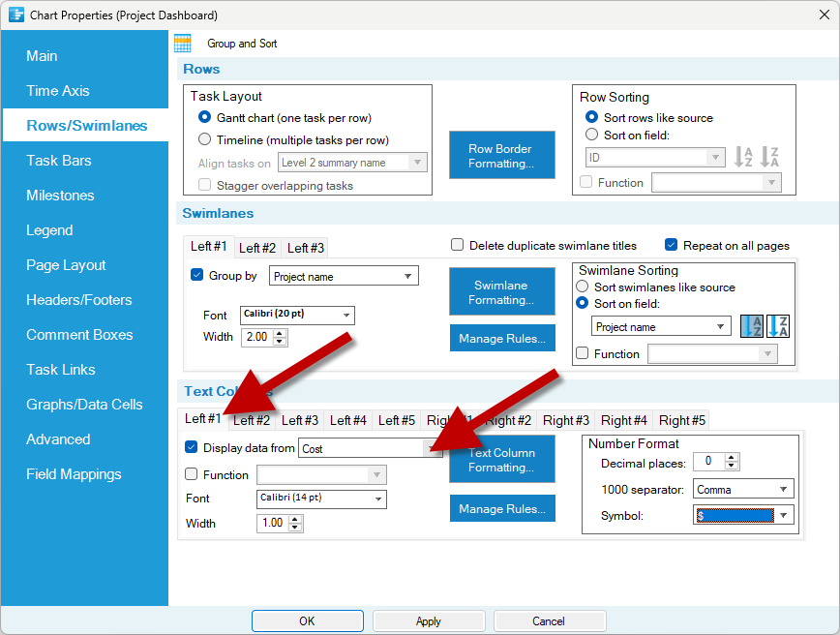Open Group by Project name dropdown

(x=344, y=277)
